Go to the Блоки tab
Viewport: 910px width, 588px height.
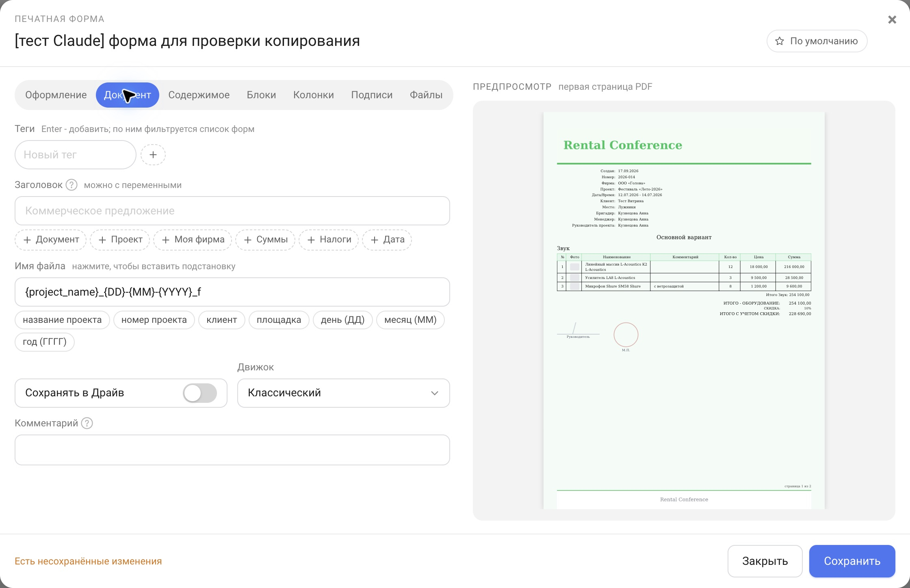262,95
